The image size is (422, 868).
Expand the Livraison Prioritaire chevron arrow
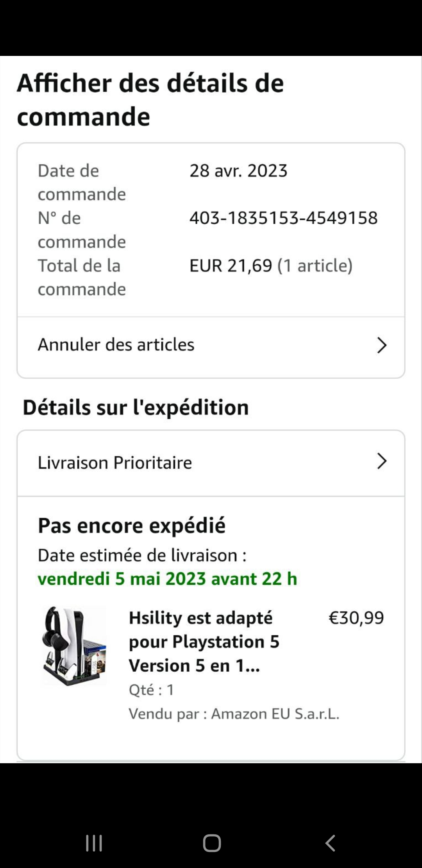tap(381, 461)
